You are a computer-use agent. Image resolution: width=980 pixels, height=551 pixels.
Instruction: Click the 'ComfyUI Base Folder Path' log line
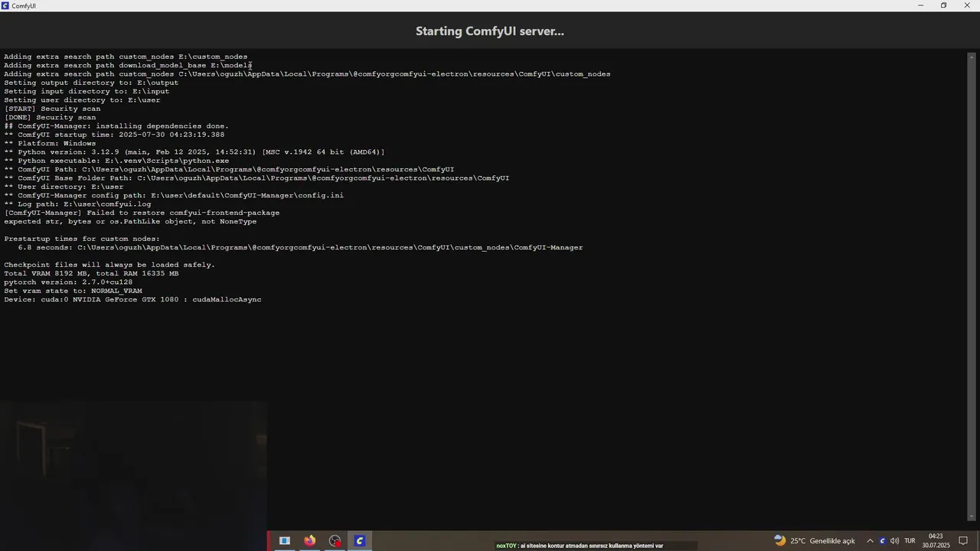click(x=256, y=178)
